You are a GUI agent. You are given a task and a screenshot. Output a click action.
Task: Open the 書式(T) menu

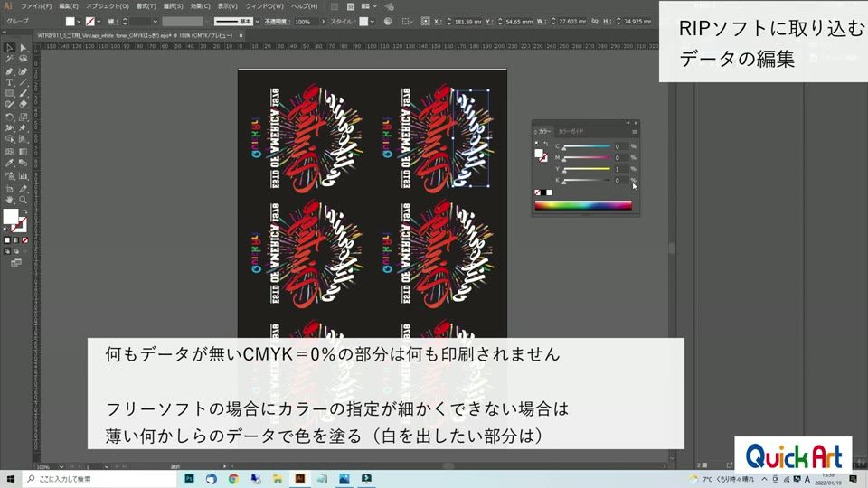tap(146, 6)
